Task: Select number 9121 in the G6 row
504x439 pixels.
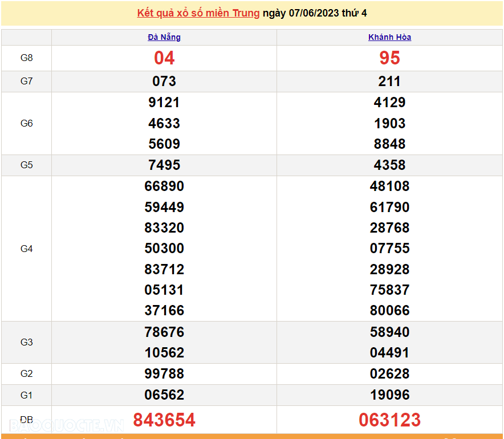Action: pos(164,102)
